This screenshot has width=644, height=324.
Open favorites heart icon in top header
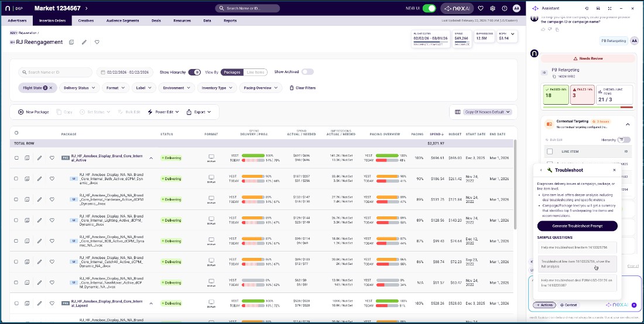[x=481, y=8]
